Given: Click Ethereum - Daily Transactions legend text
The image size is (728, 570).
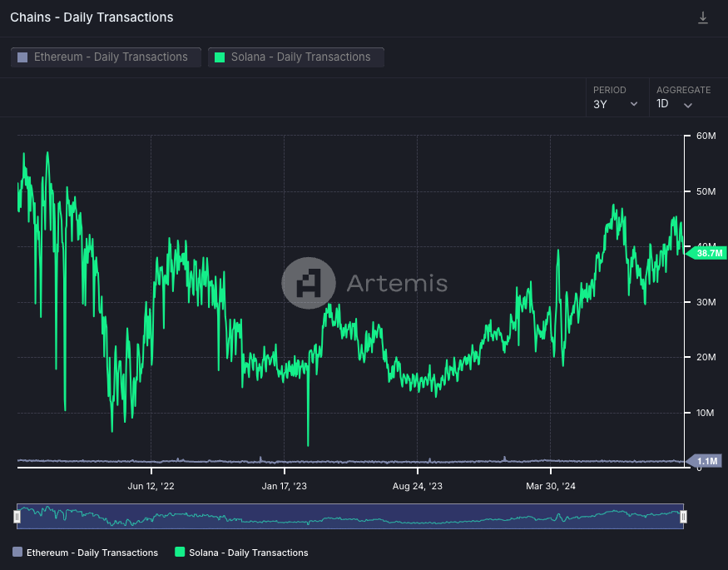Looking at the screenshot, I should (x=92, y=553).
